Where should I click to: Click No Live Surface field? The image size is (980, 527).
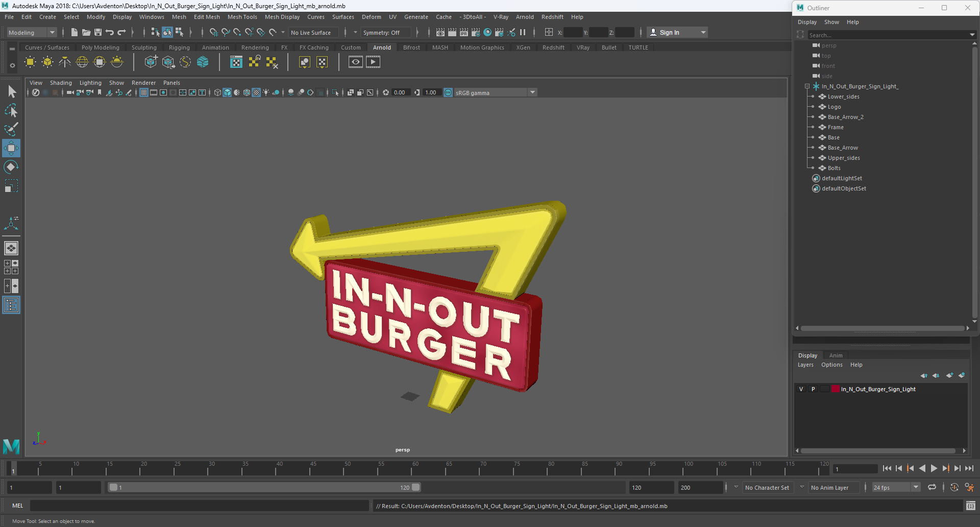pyautogui.click(x=313, y=32)
